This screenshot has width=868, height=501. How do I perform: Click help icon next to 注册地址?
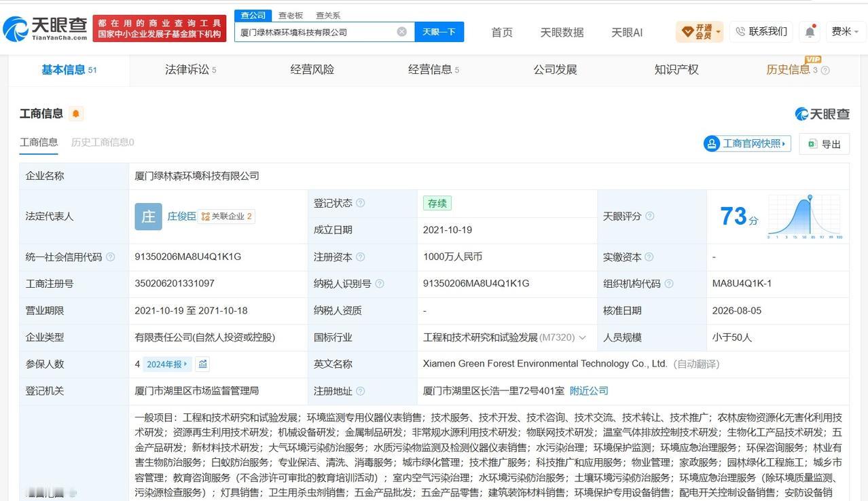(361, 391)
